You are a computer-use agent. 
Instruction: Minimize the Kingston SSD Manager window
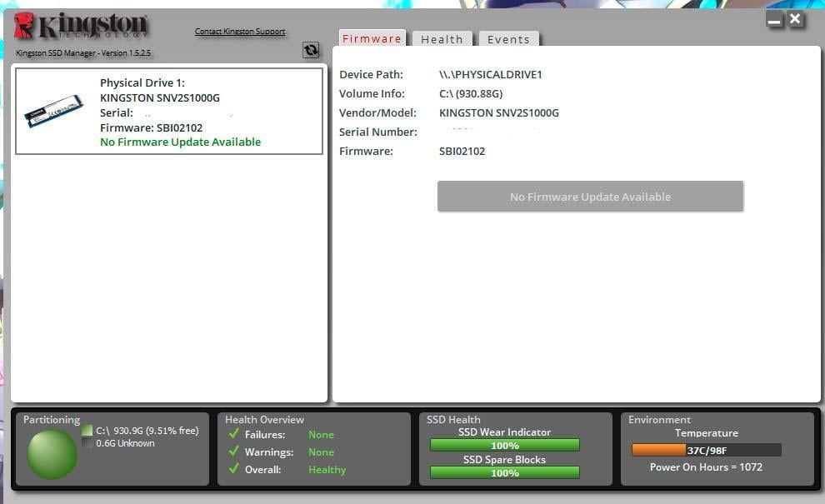[x=774, y=20]
